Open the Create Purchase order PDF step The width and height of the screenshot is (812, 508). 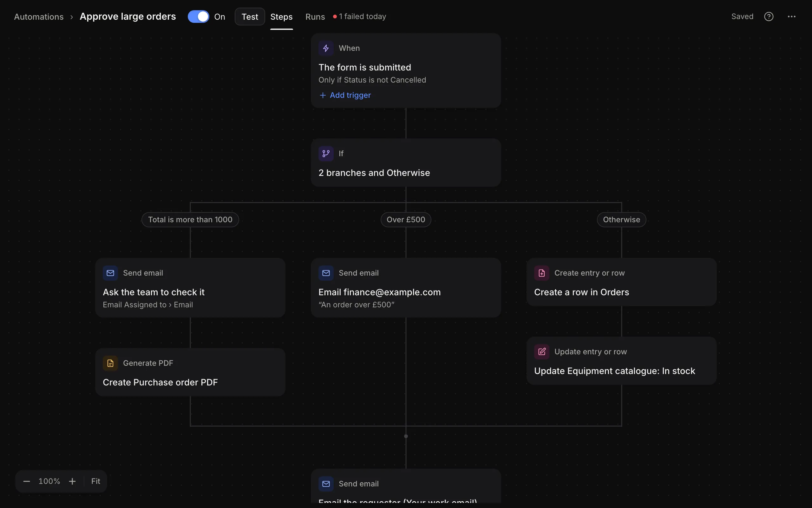click(190, 372)
